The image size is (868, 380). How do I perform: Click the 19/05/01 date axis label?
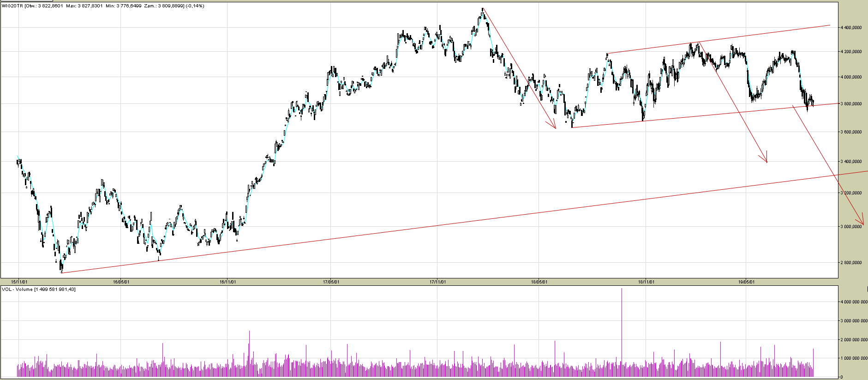pos(747,282)
